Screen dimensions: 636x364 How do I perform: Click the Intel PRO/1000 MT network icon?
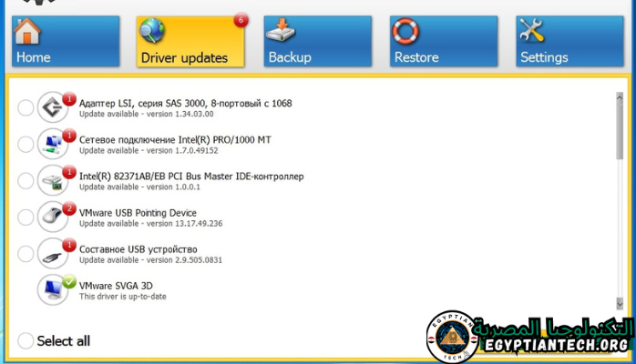click(53, 143)
